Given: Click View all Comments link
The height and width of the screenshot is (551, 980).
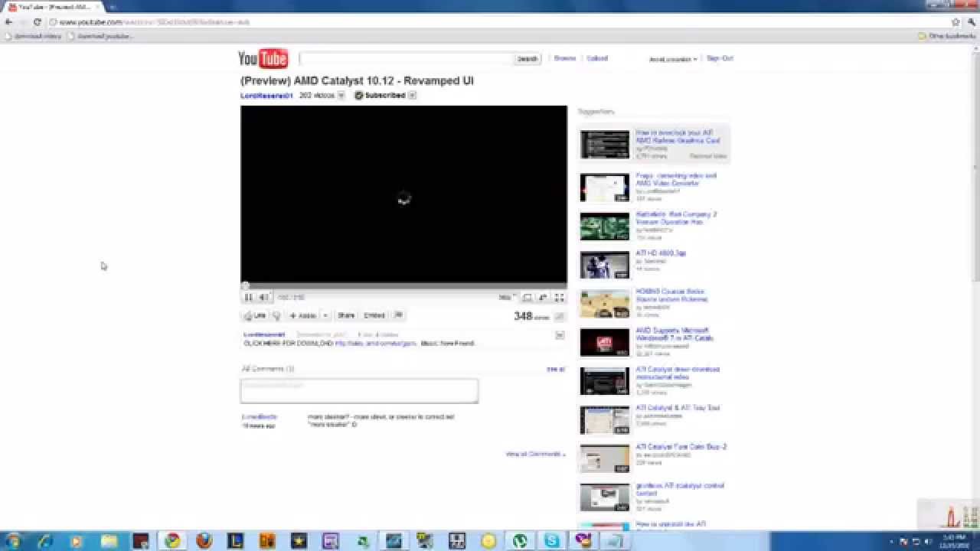Looking at the screenshot, I should pos(535,454).
